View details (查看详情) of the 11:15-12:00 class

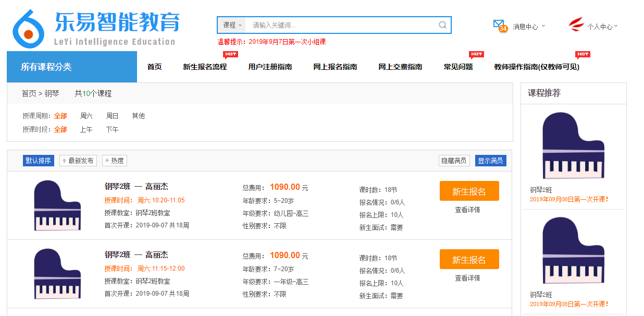pyautogui.click(x=467, y=278)
